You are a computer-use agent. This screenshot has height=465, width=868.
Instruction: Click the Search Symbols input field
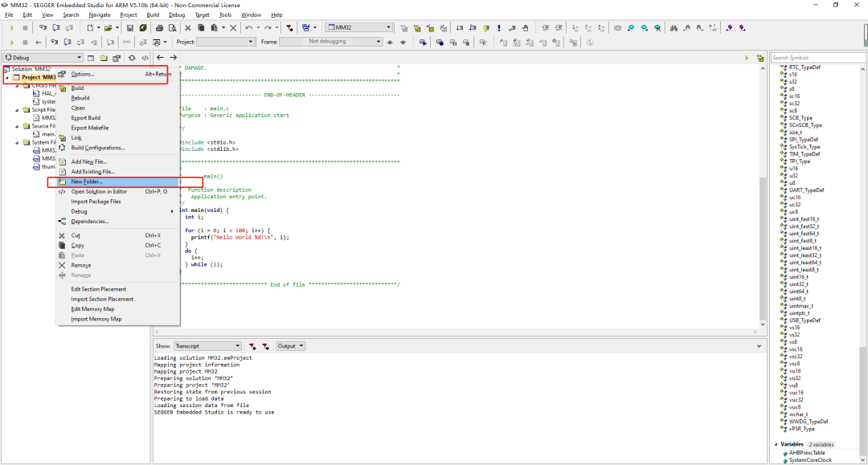click(x=817, y=58)
